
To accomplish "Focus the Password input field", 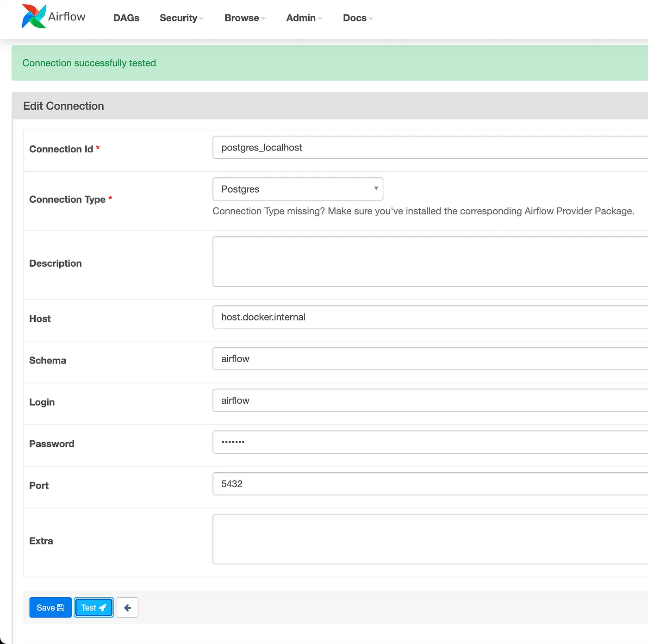I will [430, 442].
